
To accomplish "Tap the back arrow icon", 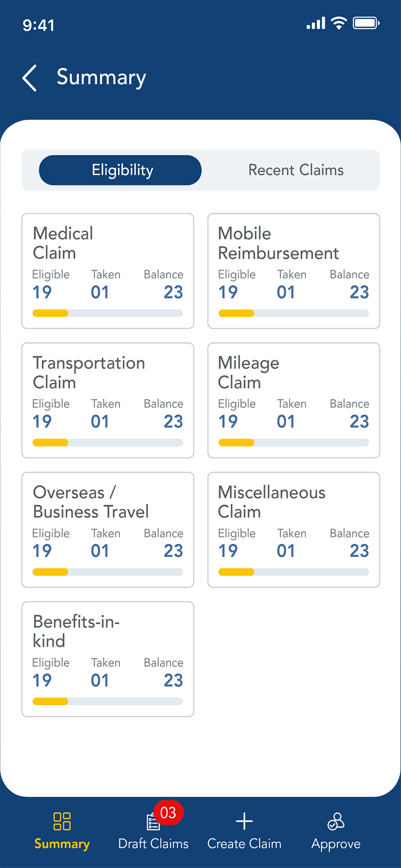I will point(30,79).
